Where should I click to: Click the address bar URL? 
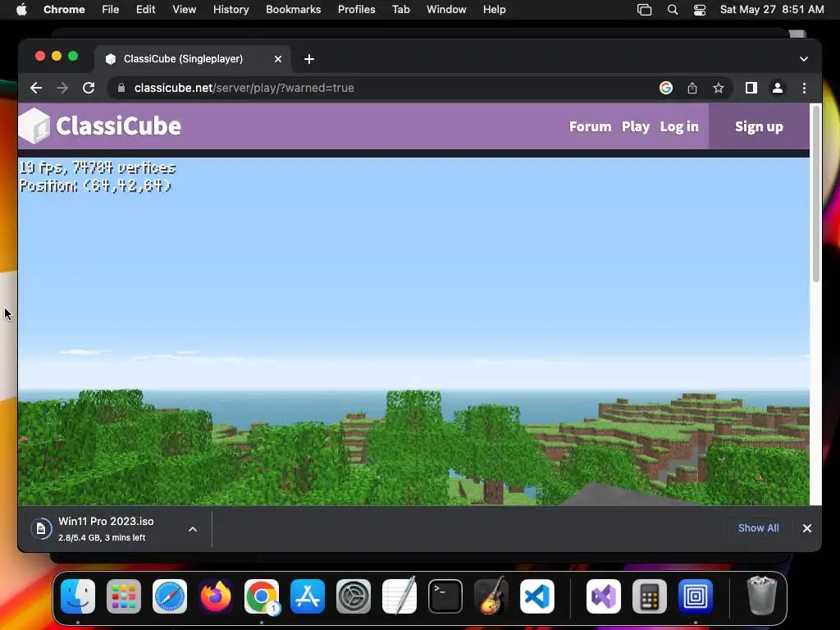[x=244, y=88]
